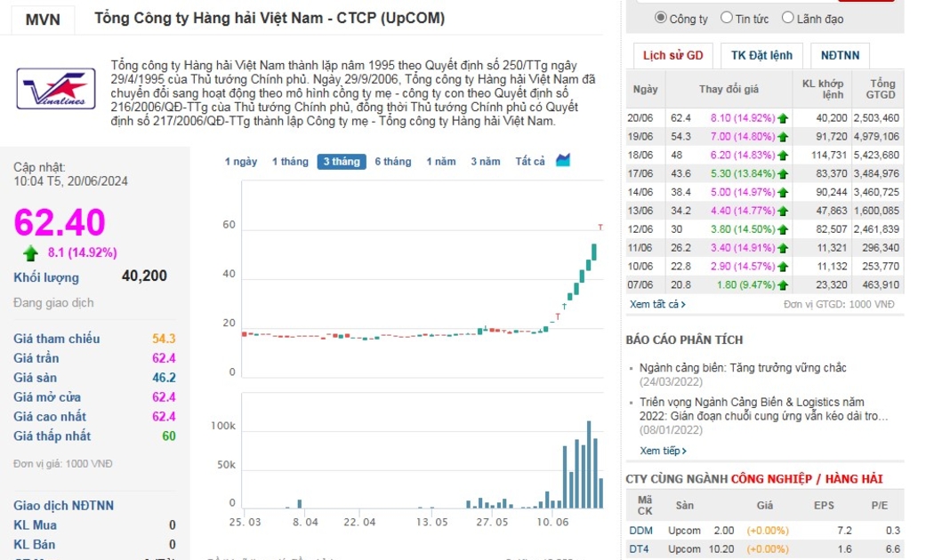
Task: Open the chart type icon beside Tất cả
Action: (563, 161)
